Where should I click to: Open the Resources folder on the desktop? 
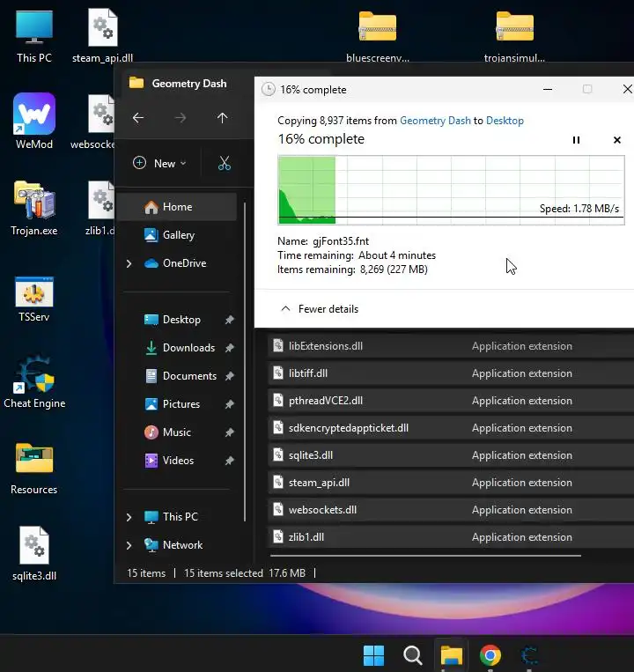34,469
